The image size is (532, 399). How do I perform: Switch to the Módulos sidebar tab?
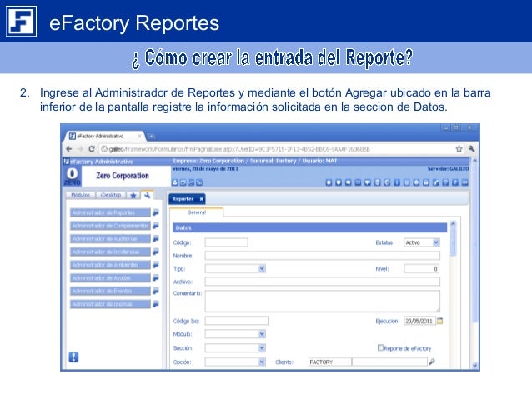[81, 195]
